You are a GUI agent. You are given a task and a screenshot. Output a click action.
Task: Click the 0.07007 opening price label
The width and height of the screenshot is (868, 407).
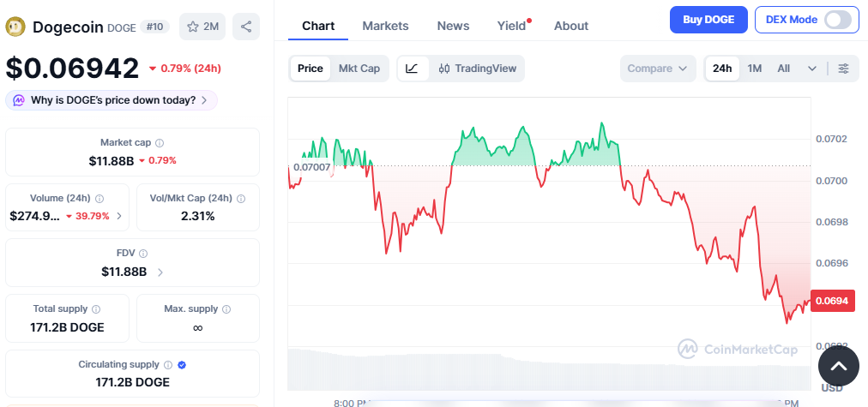[x=311, y=167]
